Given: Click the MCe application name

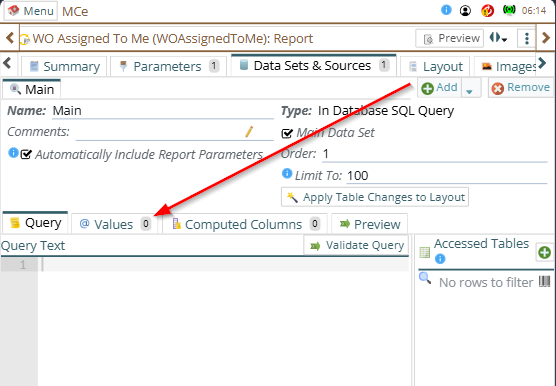Looking at the screenshot, I should (75, 11).
